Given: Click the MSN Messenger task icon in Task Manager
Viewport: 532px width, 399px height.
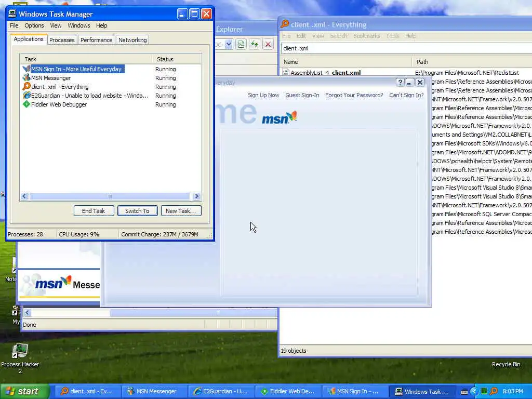Looking at the screenshot, I should 26,78.
